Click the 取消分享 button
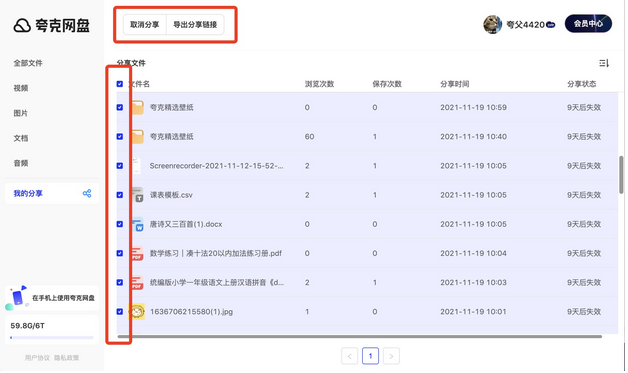The width and height of the screenshot is (628, 373). pyautogui.click(x=145, y=25)
